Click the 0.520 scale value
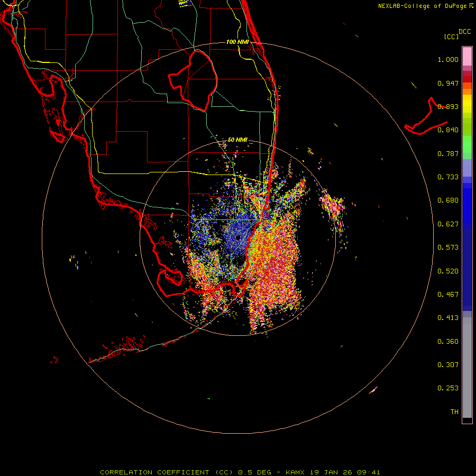476x476 pixels. coord(448,271)
